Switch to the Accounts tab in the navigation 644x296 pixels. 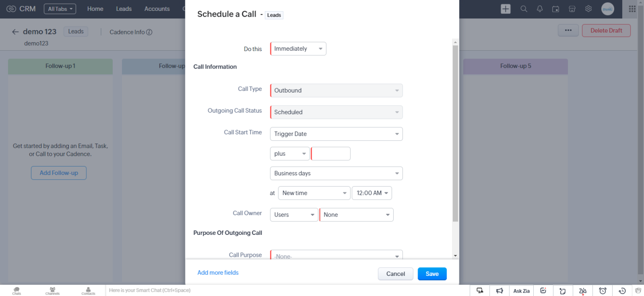click(157, 8)
